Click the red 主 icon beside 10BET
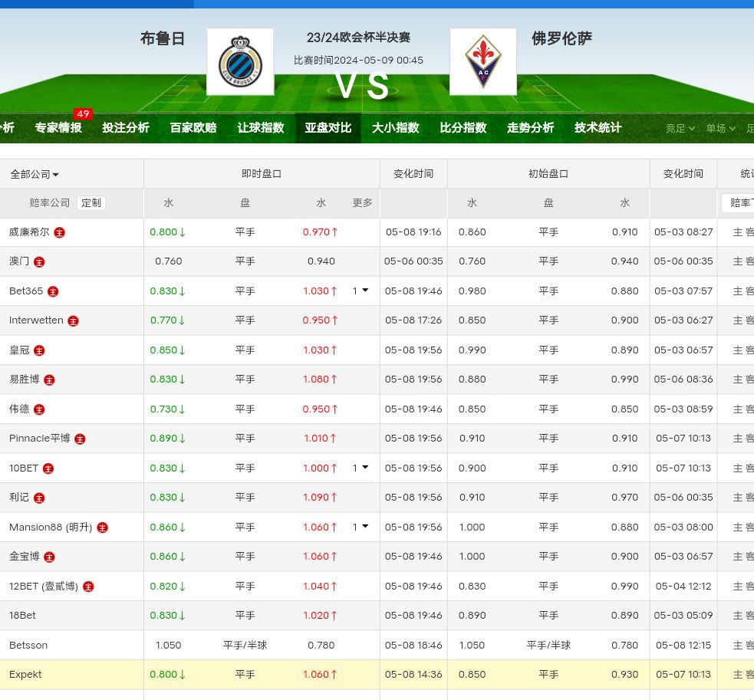The image size is (754, 700). [x=48, y=468]
